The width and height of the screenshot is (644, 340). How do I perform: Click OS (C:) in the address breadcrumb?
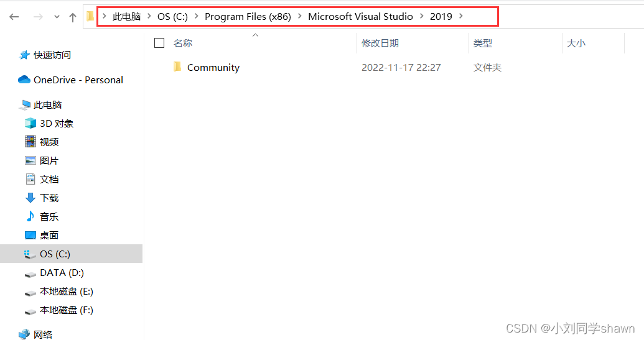(172, 16)
